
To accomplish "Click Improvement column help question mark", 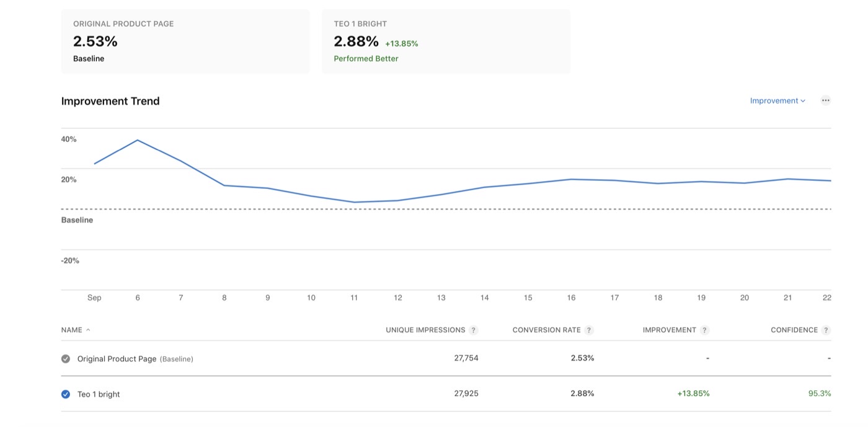I will 704,330.
